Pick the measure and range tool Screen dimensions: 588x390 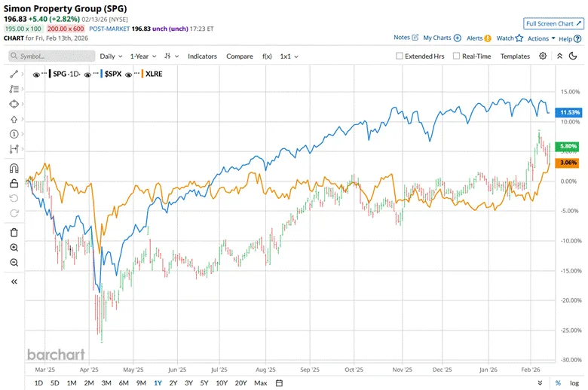click(14, 149)
